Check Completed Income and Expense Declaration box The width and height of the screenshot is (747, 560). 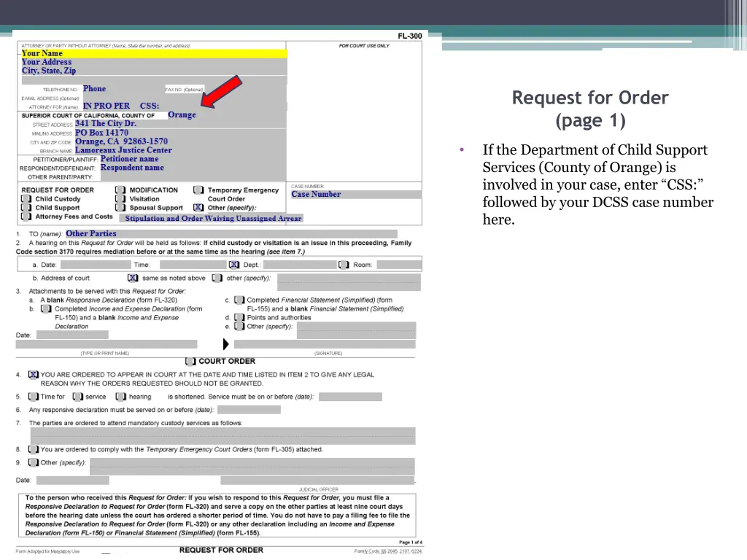(x=46, y=308)
